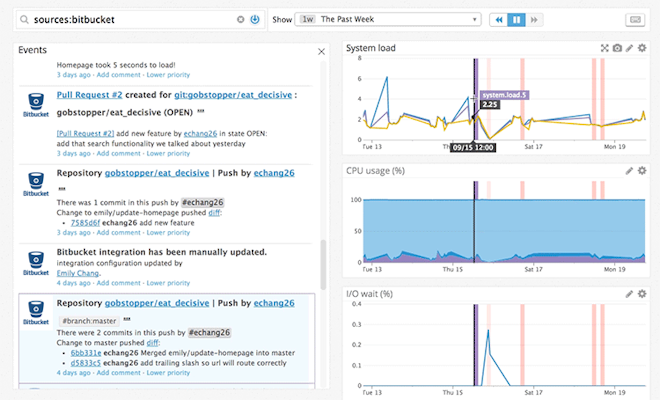Open CPU usage graph settings gear
Image resolution: width=660 pixels, height=400 pixels.
[642, 171]
